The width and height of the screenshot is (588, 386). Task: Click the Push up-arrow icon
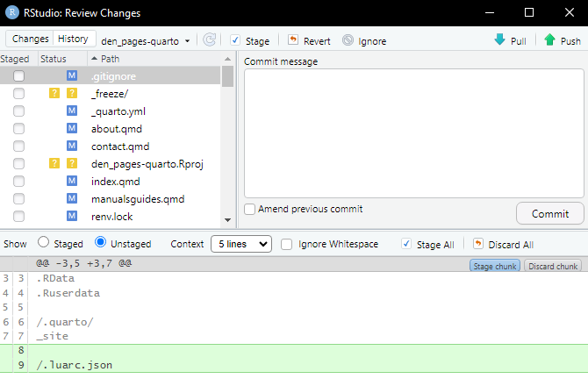pos(549,40)
